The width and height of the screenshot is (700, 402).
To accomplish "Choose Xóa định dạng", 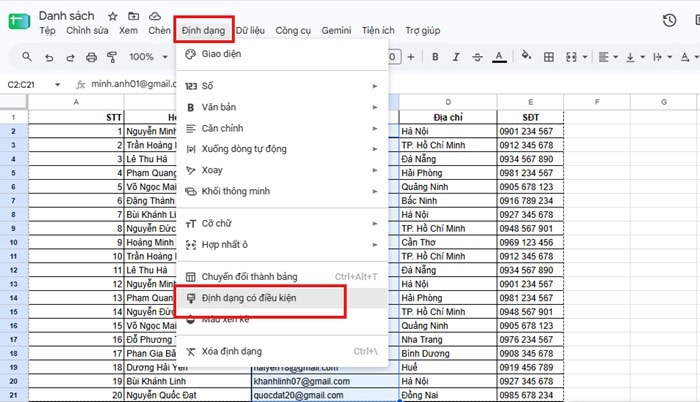I will [282, 352].
